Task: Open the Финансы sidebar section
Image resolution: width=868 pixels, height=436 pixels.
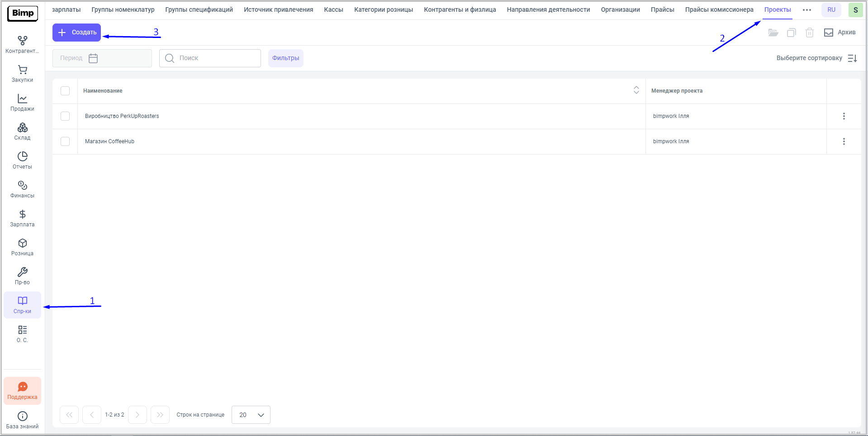Action: (x=22, y=189)
